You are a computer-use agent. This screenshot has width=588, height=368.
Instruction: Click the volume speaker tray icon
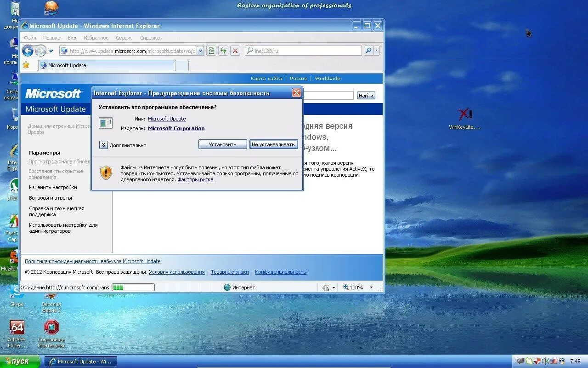546,361
